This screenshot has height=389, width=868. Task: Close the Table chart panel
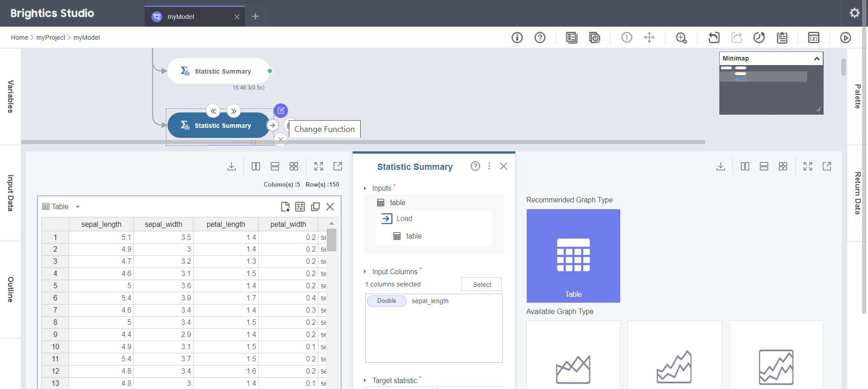pyautogui.click(x=330, y=206)
